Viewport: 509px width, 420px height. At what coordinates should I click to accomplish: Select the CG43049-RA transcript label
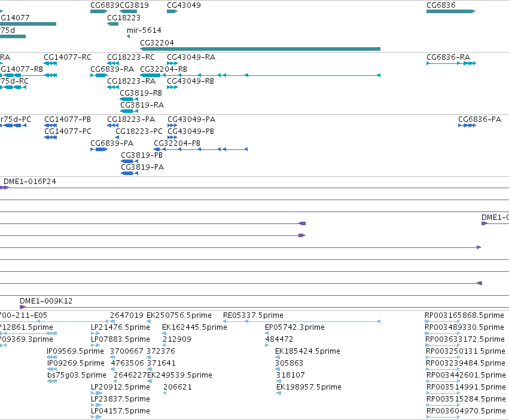tap(191, 57)
